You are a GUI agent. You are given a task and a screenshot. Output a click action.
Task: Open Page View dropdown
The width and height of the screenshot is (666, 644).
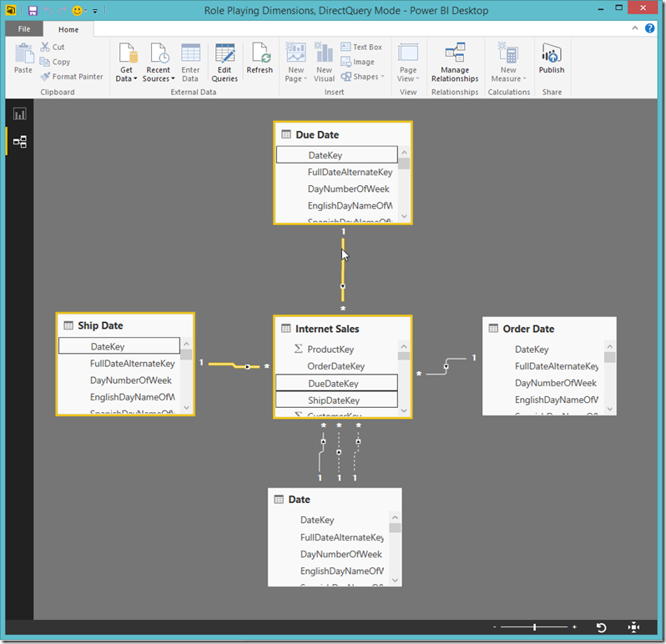pos(408,63)
